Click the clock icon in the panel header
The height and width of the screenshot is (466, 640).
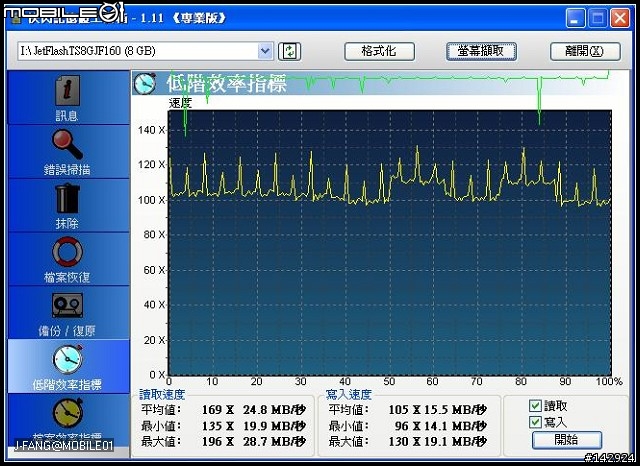[x=144, y=83]
